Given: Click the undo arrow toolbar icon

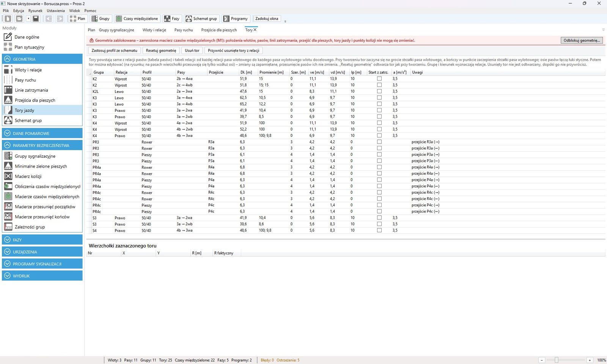Looking at the screenshot, I should 49,19.
